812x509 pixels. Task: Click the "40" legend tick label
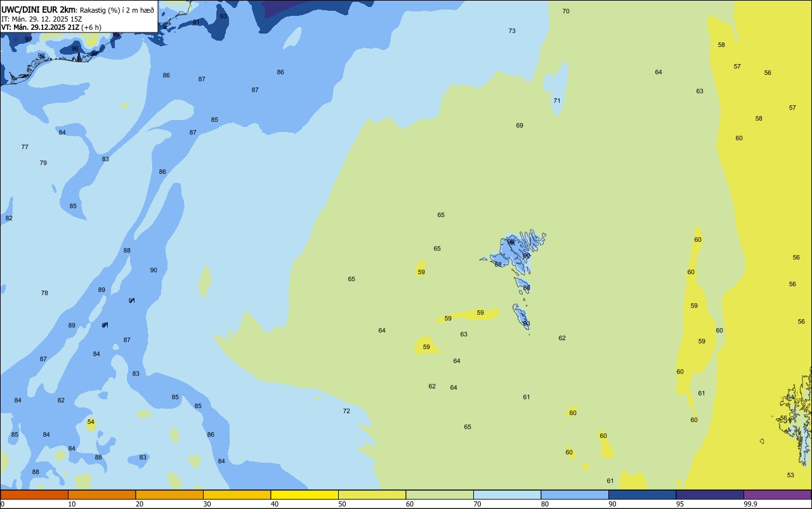275,504
